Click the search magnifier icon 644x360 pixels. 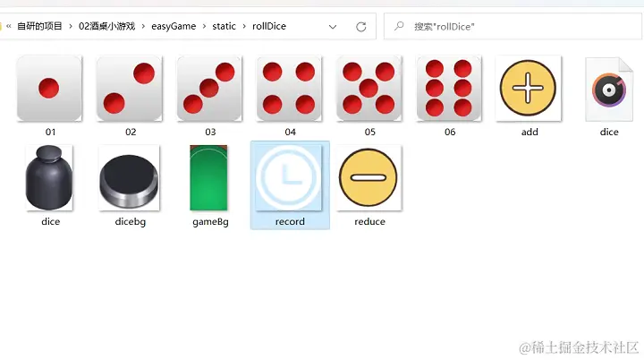click(x=399, y=26)
